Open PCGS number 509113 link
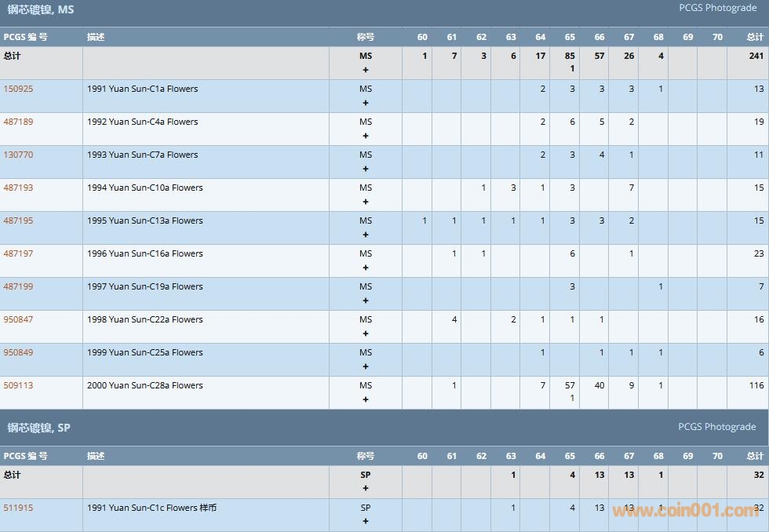Image resolution: width=769 pixels, height=532 pixels. point(18,385)
